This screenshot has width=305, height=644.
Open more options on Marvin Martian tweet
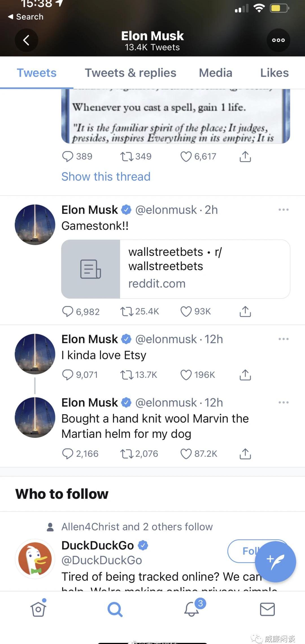pos(283,402)
